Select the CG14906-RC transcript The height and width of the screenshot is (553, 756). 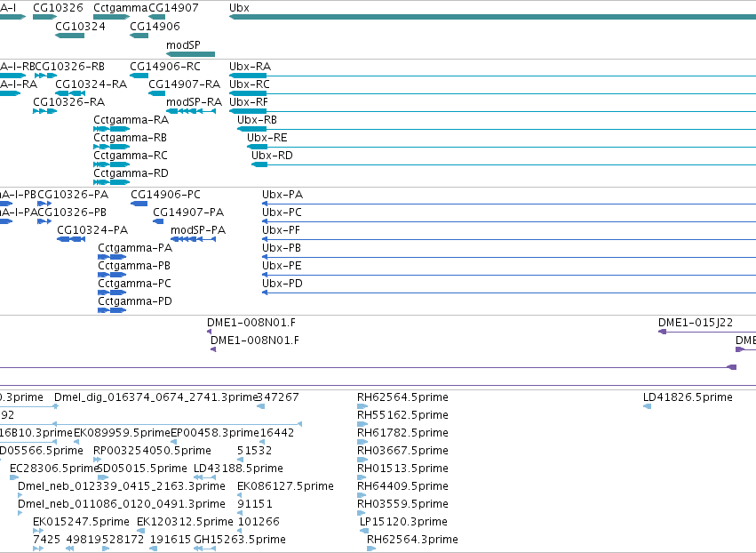coord(139,76)
